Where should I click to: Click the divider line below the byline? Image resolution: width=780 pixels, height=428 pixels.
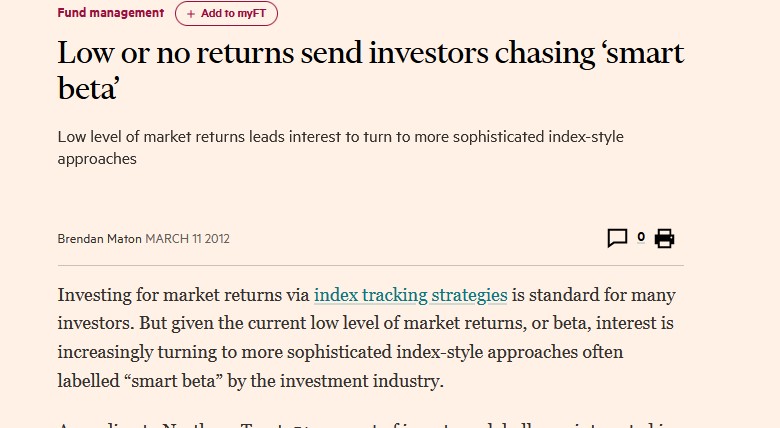pos(370,265)
